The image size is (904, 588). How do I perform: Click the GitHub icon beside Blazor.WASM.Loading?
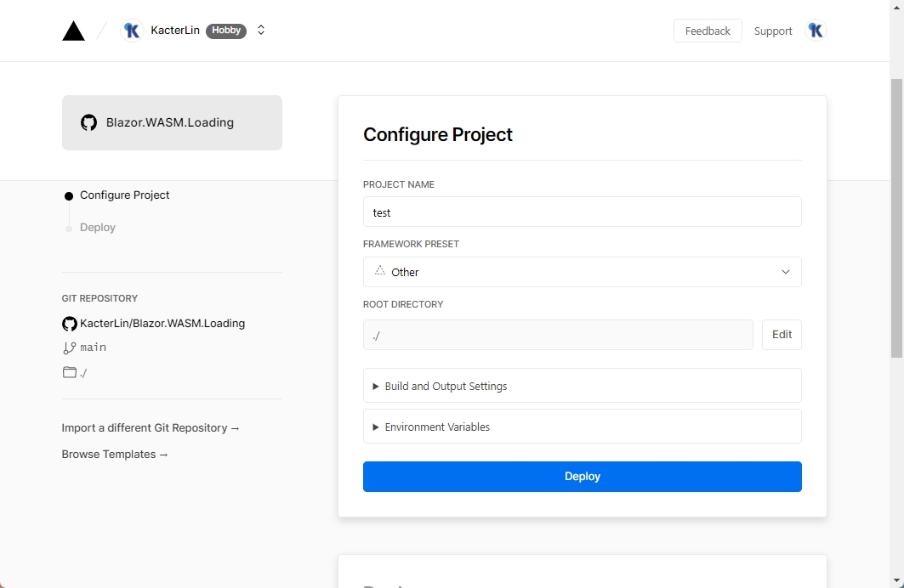(x=88, y=122)
